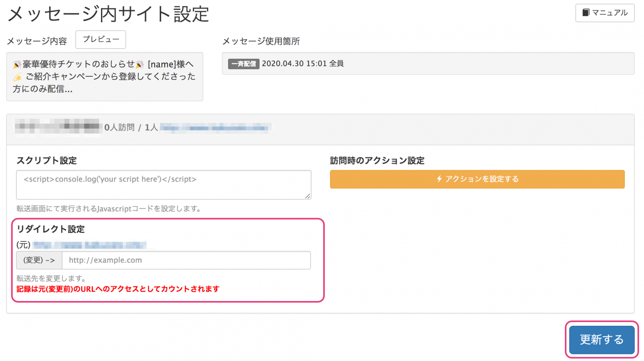Viewport: 644px width, 361px height.
Task: Open the マニュアル manual button
Action: click(605, 13)
